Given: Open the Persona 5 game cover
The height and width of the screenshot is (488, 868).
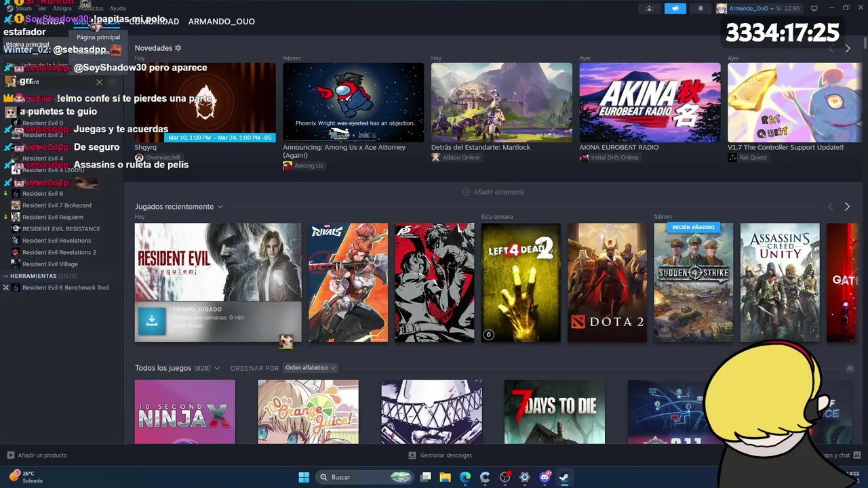Looking at the screenshot, I should [x=435, y=283].
